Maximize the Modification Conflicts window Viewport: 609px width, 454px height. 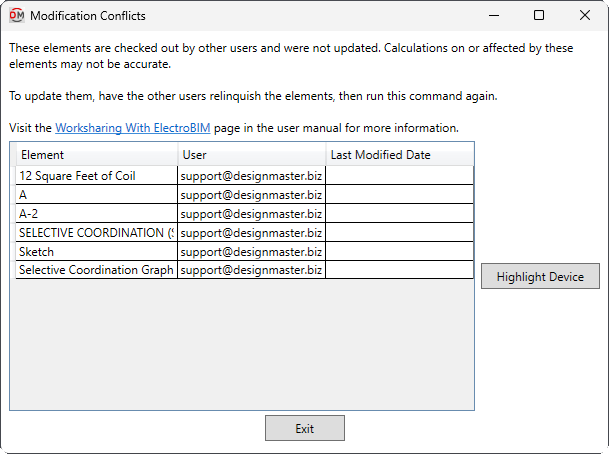539,16
